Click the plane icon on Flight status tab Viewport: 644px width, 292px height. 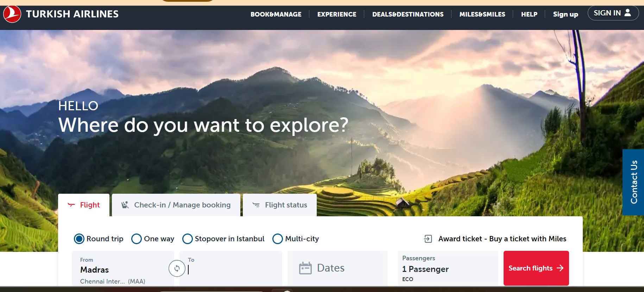point(256,205)
